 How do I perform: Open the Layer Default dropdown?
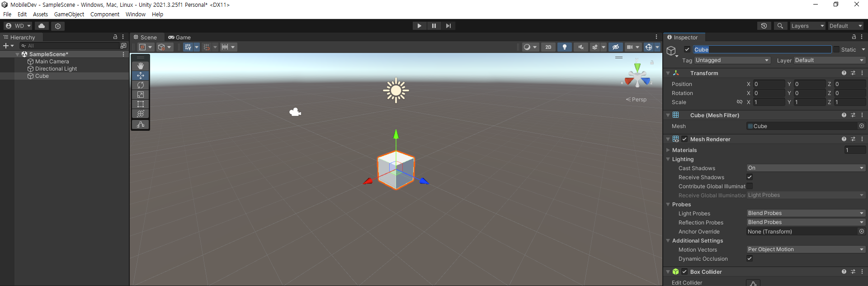[830, 60]
